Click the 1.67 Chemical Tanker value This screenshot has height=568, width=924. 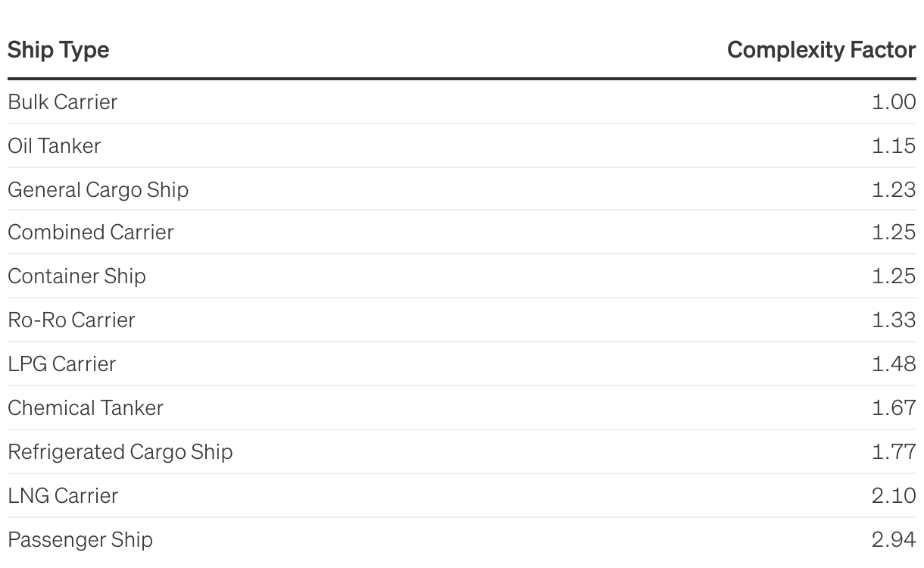894,407
